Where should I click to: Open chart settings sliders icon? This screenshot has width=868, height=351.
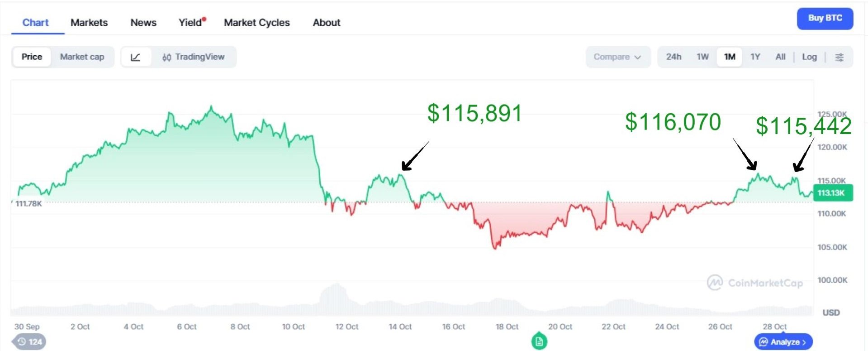pos(839,57)
